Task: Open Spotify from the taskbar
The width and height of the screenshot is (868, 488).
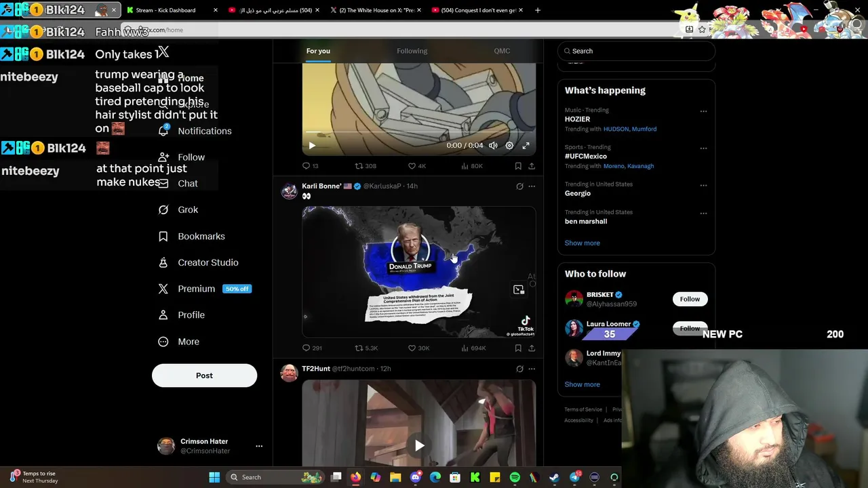Action: coord(515,477)
